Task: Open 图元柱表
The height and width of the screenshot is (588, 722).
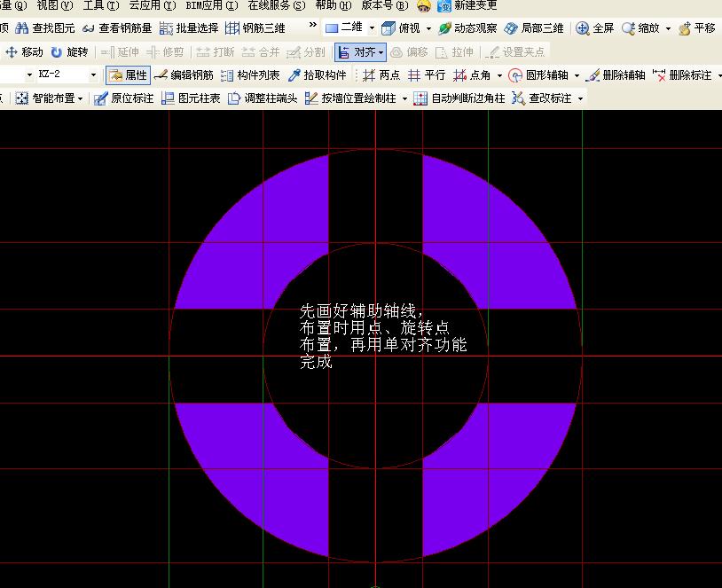Action: (191, 98)
